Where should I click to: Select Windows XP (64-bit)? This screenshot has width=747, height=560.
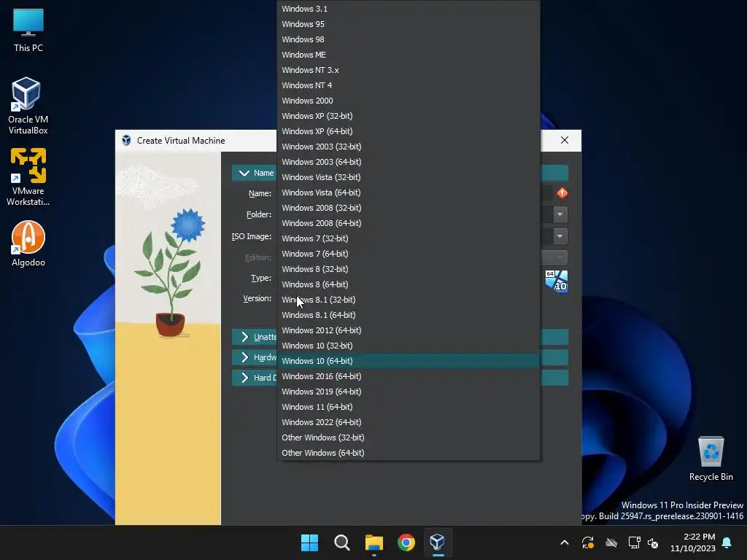point(409,131)
